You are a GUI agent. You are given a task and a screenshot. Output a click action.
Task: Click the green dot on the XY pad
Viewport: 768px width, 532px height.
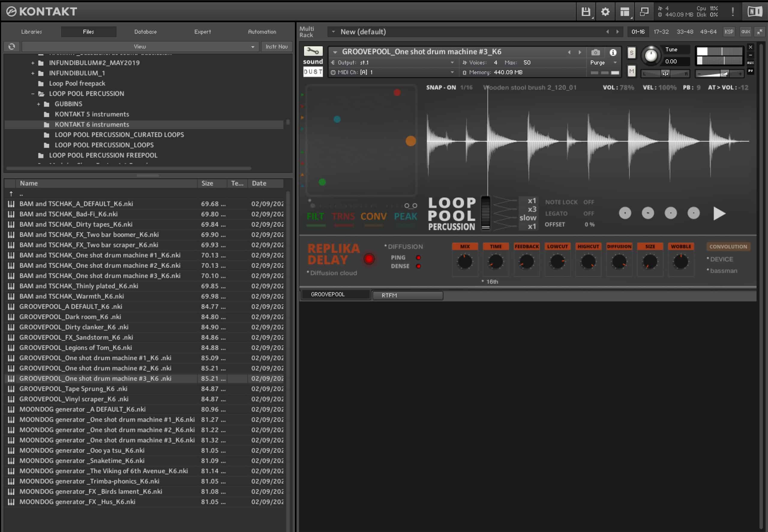coord(322,182)
